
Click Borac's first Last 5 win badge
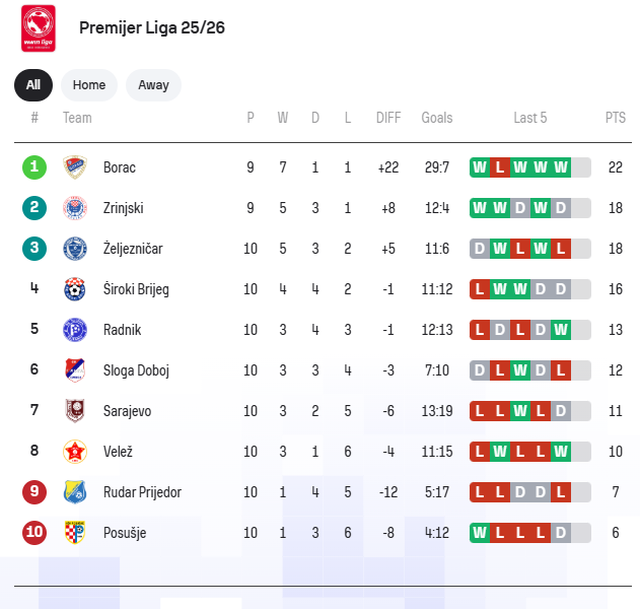tap(480, 167)
